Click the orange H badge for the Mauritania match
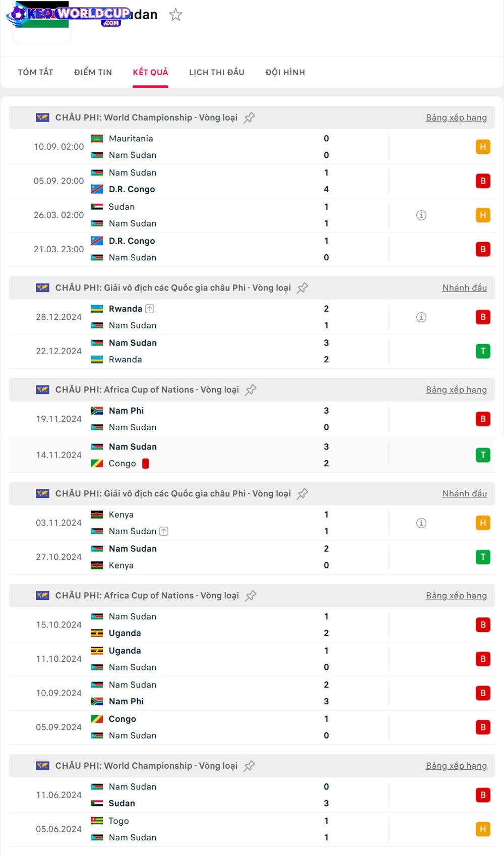The image size is (504, 856). [x=482, y=147]
